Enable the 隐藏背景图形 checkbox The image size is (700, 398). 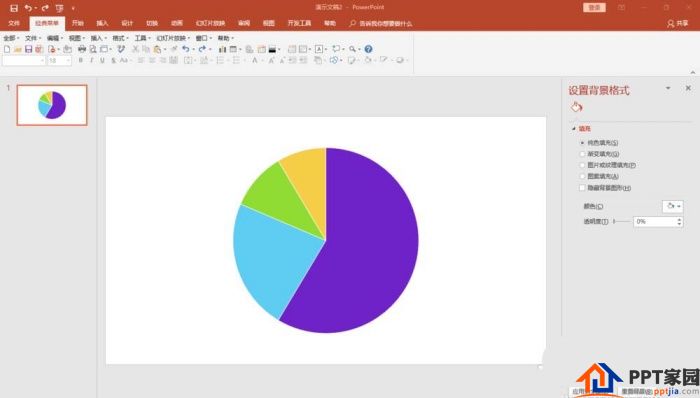pyautogui.click(x=582, y=188)
